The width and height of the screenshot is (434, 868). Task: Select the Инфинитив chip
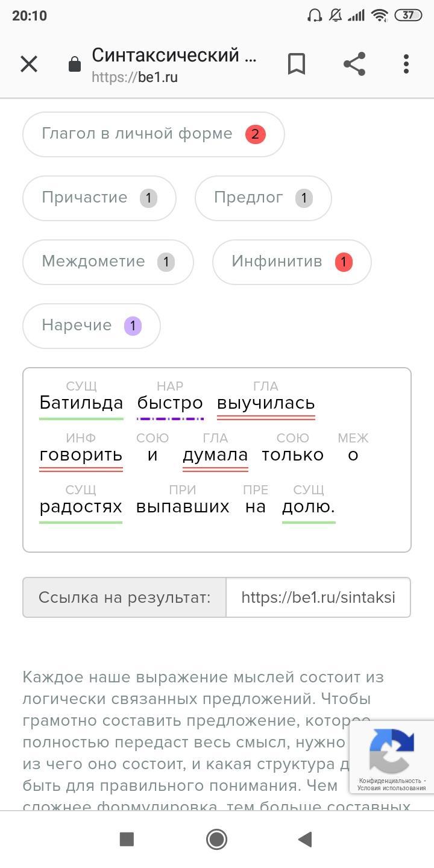click(x=292, y=262)
